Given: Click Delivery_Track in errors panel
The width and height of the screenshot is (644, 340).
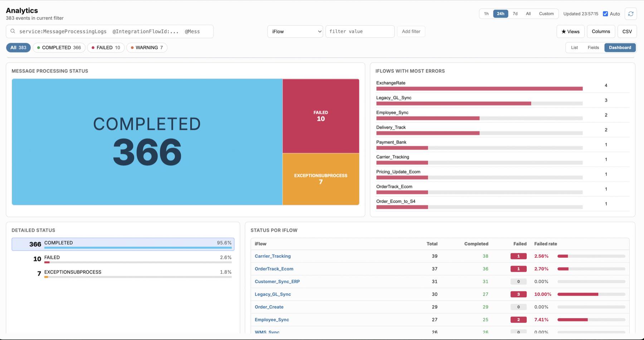Looking at the screenshot, I should click(391, 127).
